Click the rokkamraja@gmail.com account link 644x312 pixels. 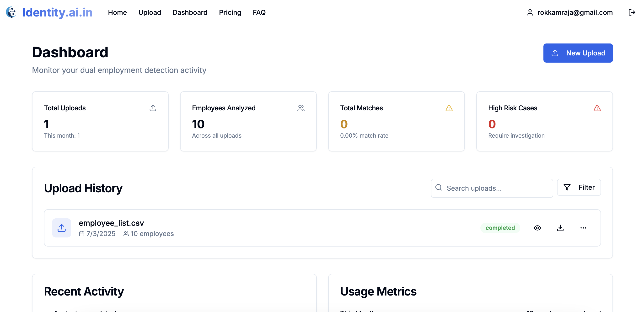[575, 12]
